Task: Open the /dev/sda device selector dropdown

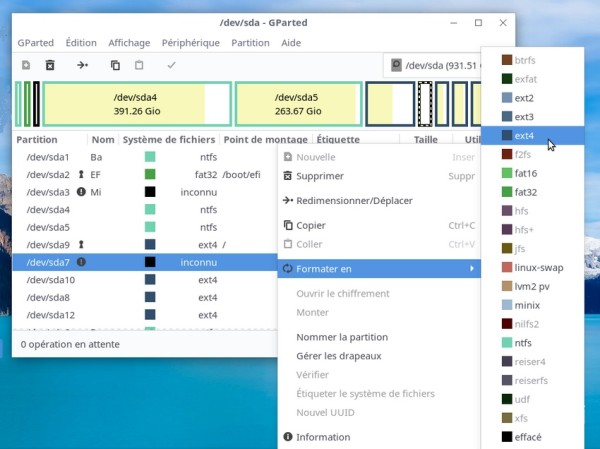Action: [x=435, y=66]
